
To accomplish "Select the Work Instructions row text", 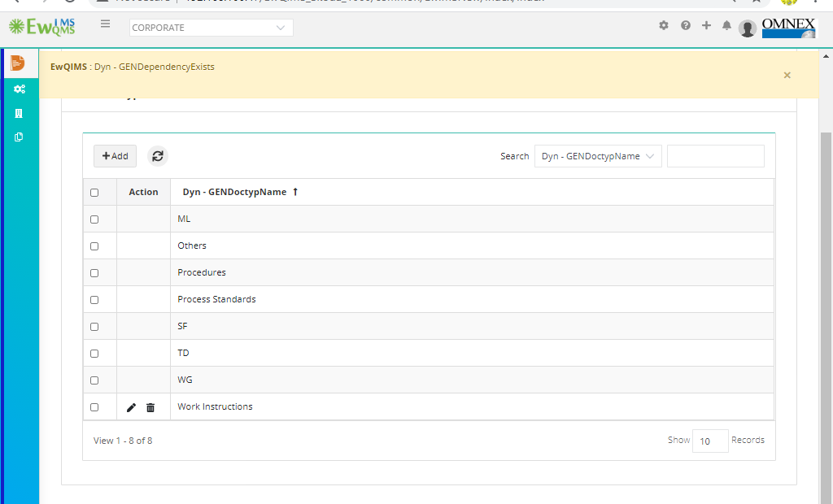I will click(x=215, y=406).
